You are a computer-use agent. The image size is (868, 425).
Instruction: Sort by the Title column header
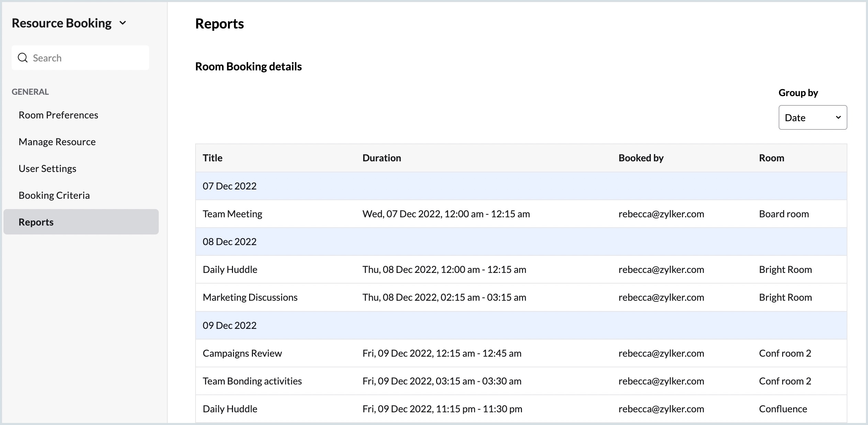click(x=212, y=158)
